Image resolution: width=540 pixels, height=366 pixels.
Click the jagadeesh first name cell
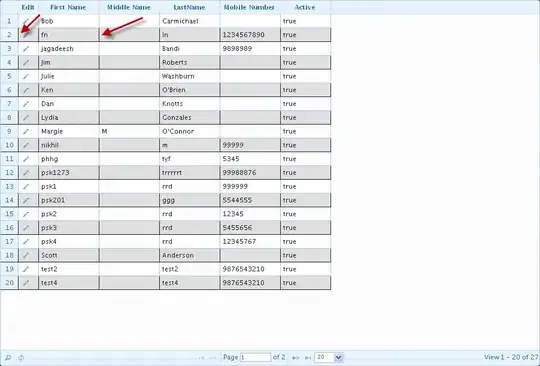coord(69,49)
